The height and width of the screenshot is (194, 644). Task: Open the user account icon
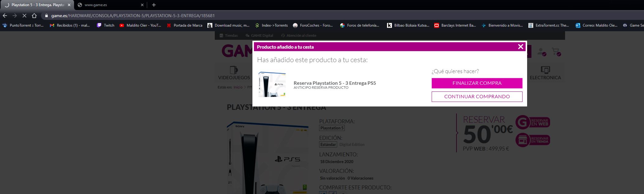pyautogui.click(x=542, y=52)
